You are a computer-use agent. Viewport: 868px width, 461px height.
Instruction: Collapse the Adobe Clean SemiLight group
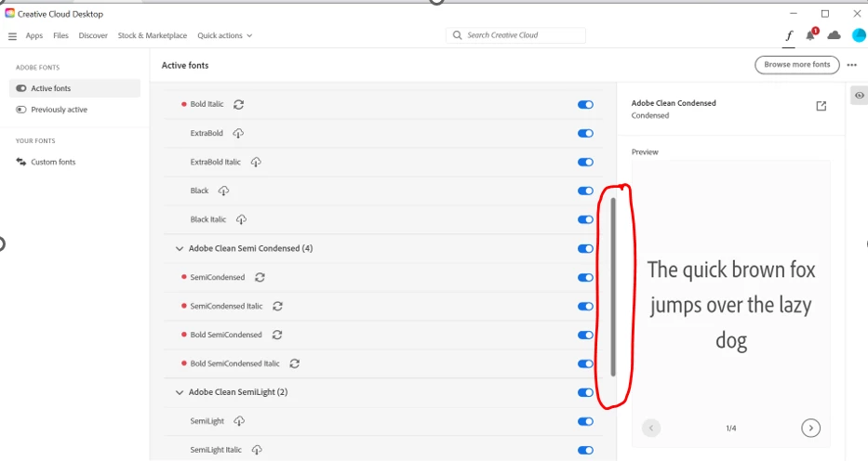pyautogui.click(x=179, y=392)
